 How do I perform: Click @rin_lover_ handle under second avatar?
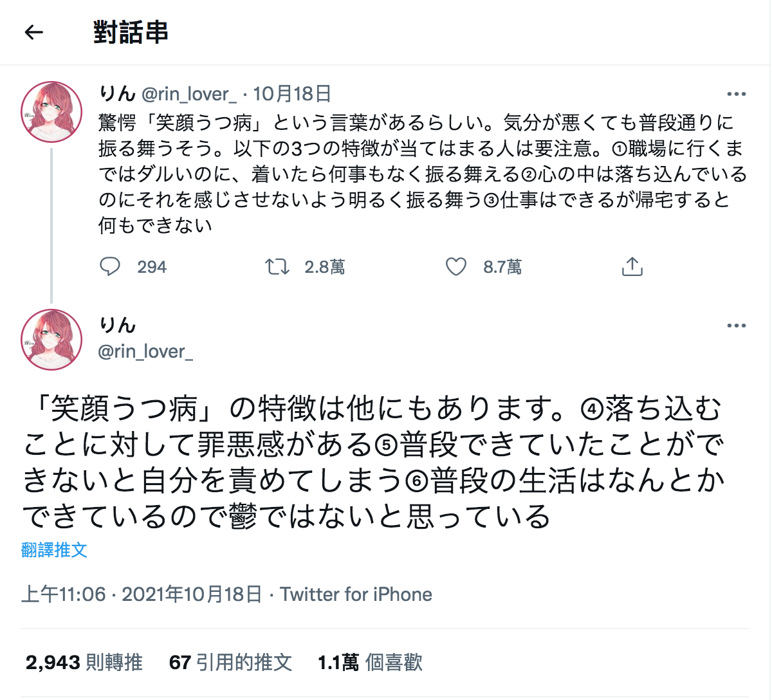coord(145,351)
